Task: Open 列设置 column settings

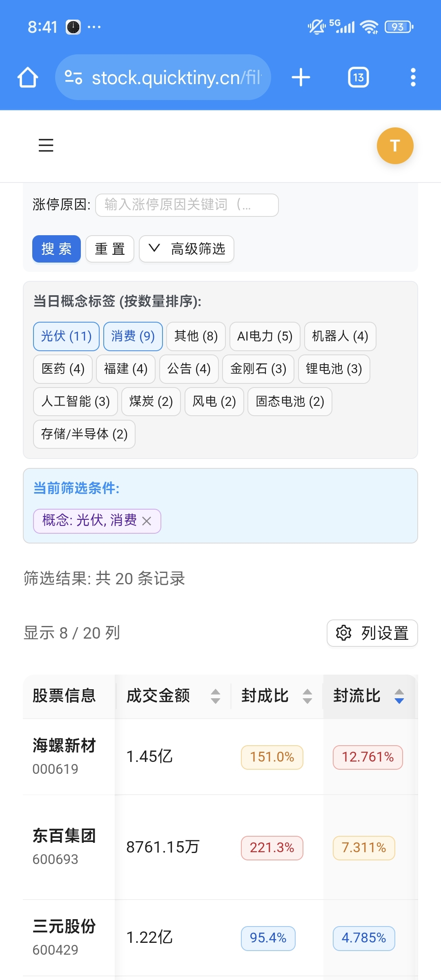Action: [x=372, y=633]
